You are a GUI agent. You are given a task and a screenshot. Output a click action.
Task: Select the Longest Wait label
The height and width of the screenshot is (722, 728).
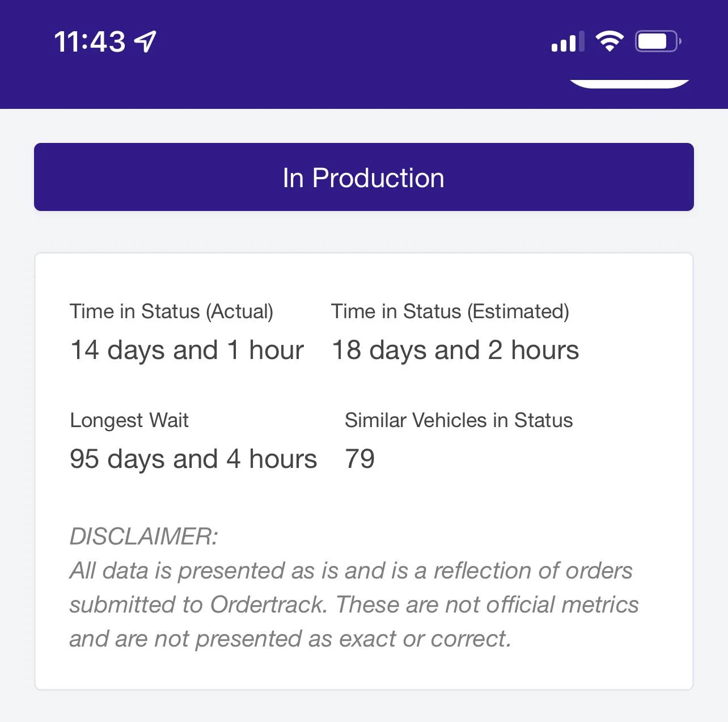point(129,420)
